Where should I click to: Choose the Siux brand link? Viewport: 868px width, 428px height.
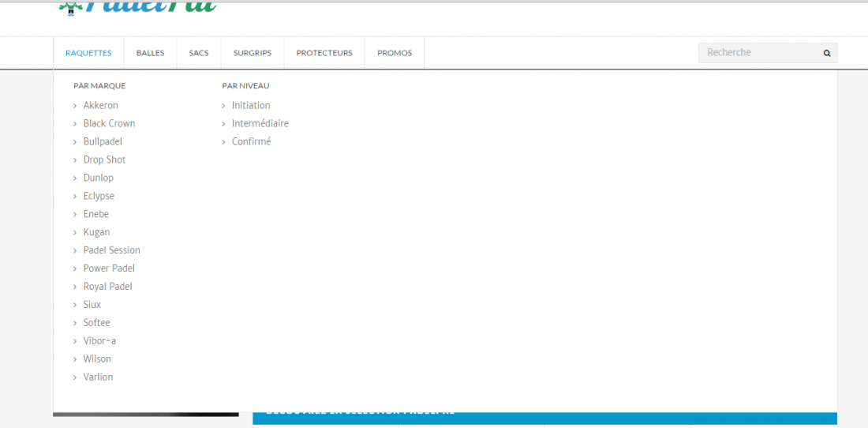point(92,305)
